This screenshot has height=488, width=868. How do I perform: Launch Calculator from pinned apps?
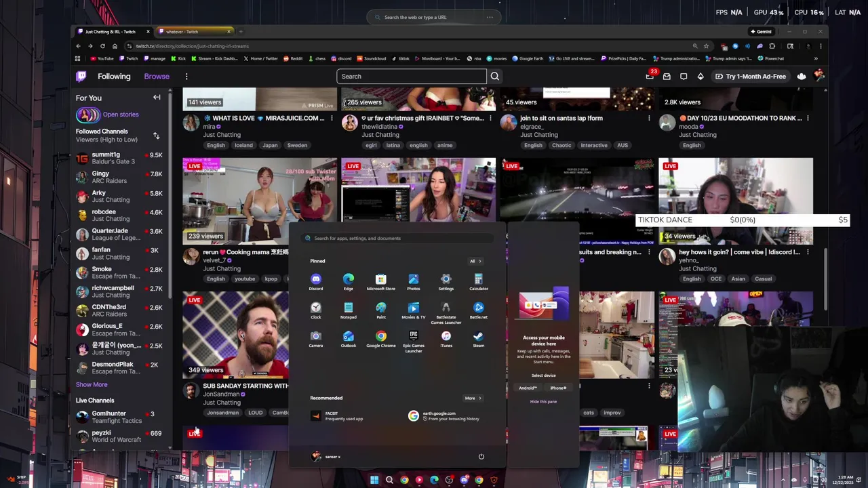click(479, 282)
